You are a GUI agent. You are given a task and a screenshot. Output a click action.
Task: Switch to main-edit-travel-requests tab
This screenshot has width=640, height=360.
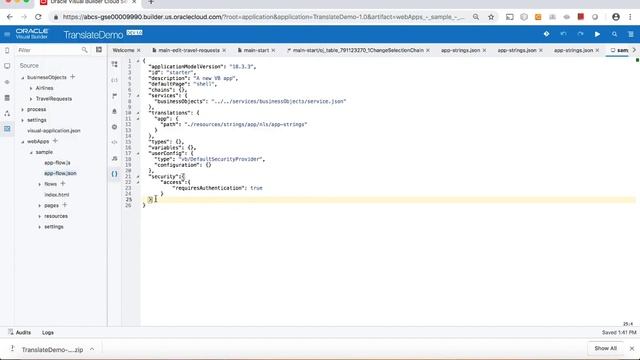[189, 50]
